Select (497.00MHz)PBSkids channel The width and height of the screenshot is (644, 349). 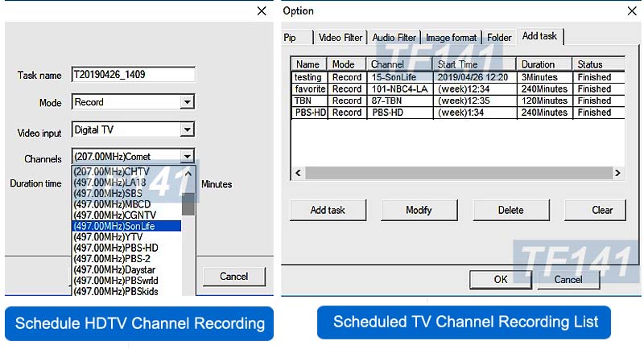126,291
